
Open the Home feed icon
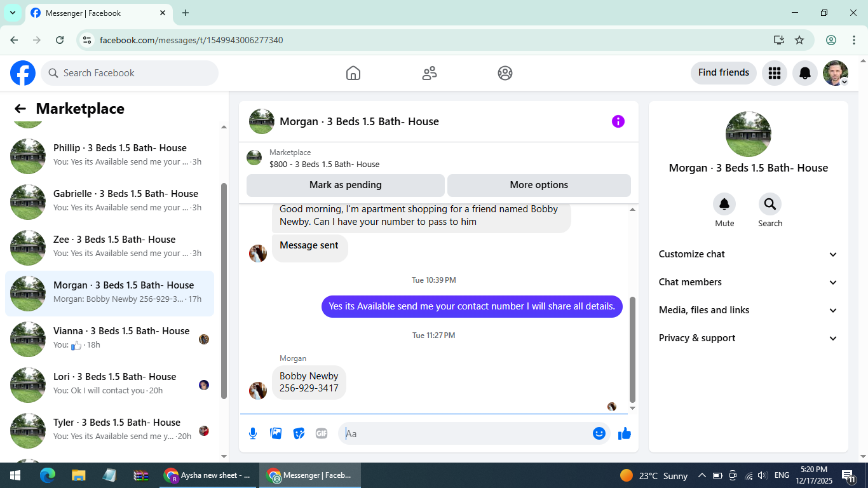[x=353, y=73]
